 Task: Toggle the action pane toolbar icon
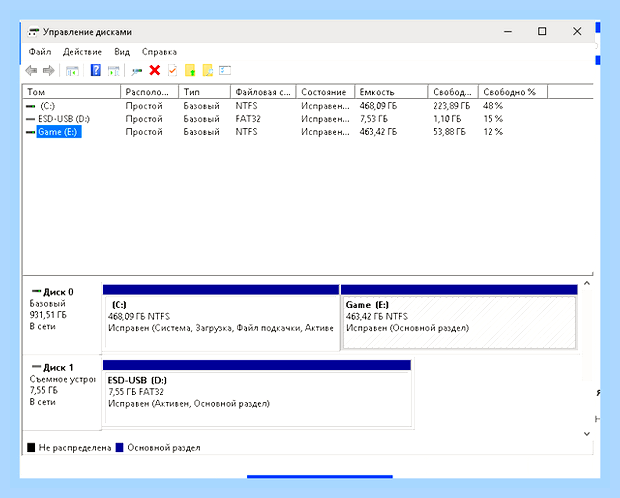[113, 71]
